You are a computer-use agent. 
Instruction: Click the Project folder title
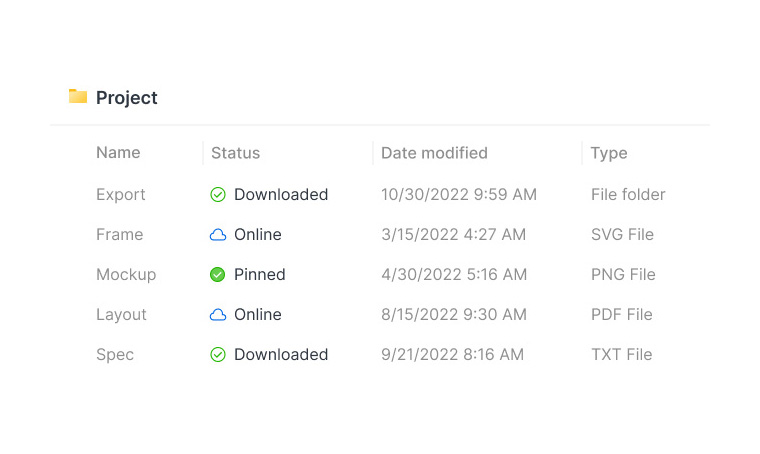127,98
